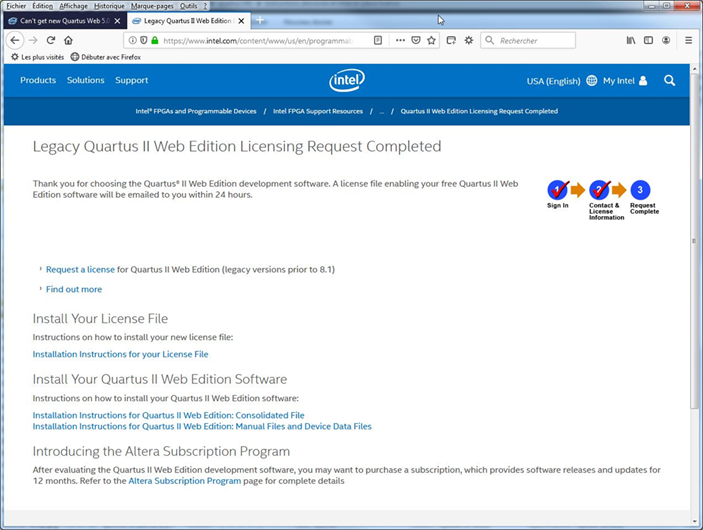The height and width of the screenshot is (530, 703).
Task: Click the scrollbar down arrow
Action: click(x=694, y=521)
